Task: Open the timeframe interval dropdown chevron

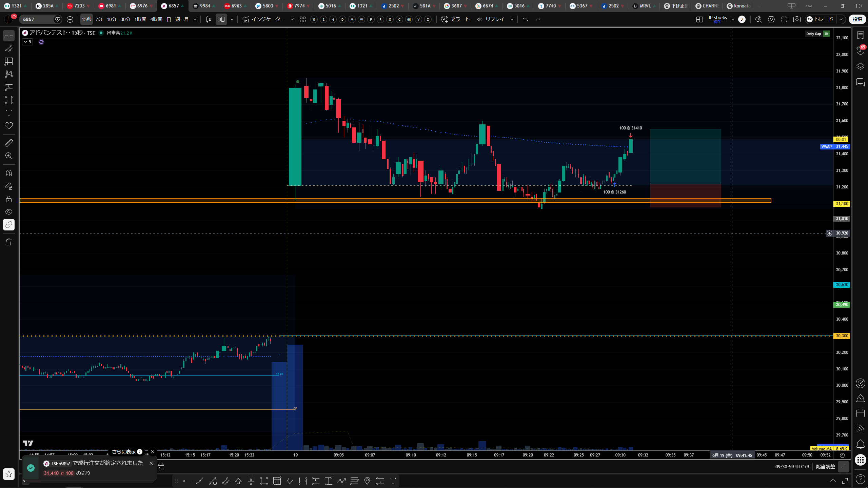Action: pyautogui.click(x=195, y=19)
